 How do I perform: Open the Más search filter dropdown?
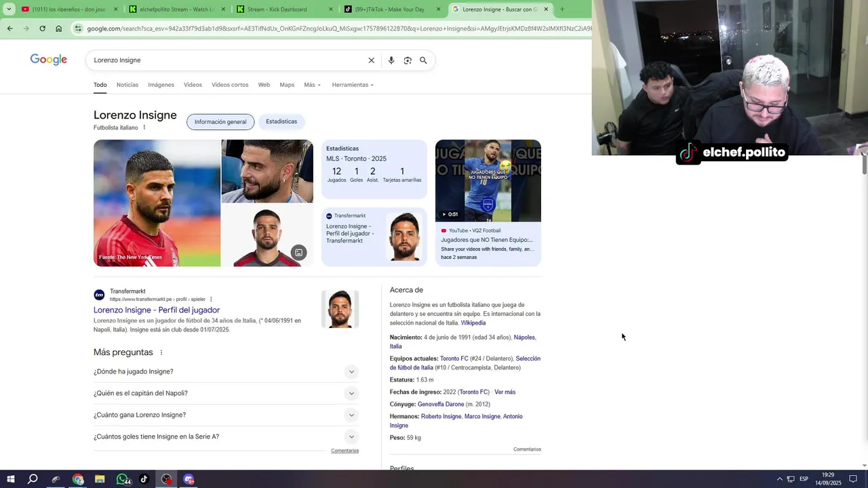[x=312, y=85]
